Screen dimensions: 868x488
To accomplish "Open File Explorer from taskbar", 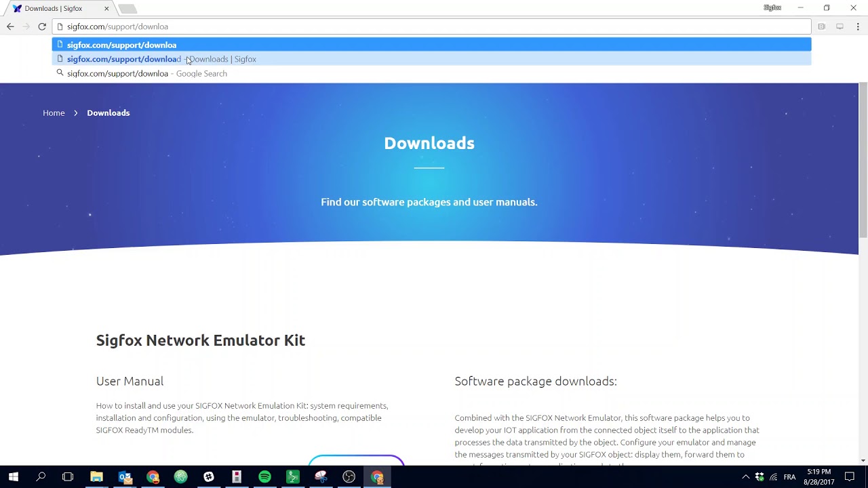I will point(96,477).
